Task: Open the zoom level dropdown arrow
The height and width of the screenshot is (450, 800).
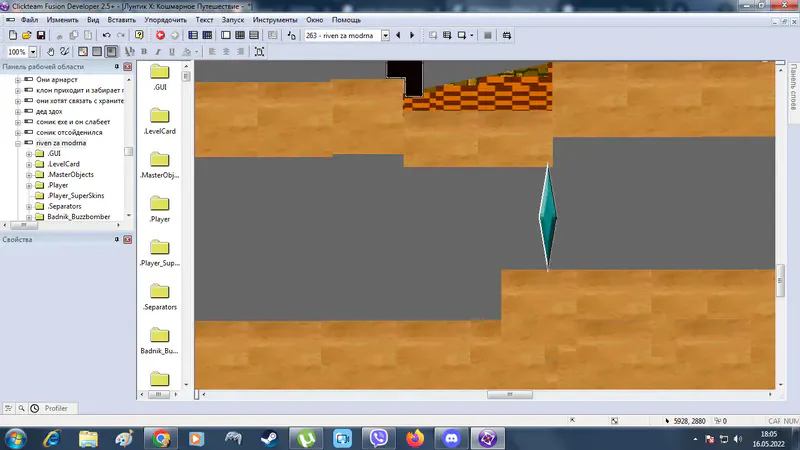Action: [x=33, y=52]
